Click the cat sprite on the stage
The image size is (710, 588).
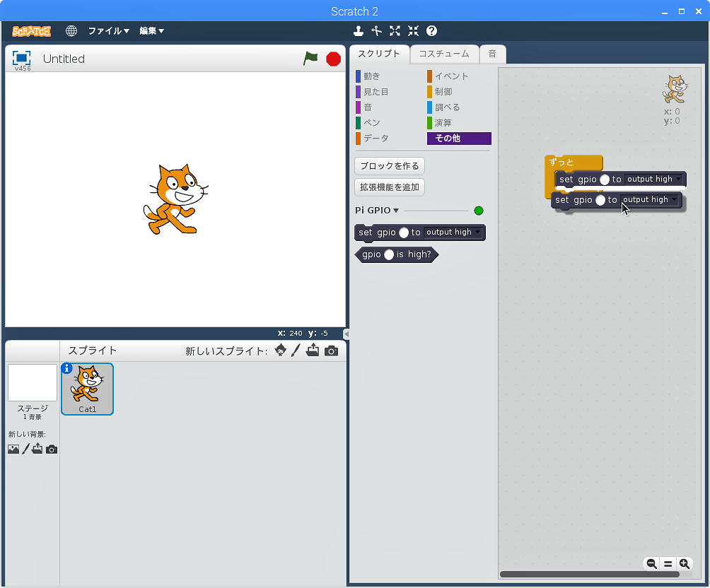click(x=175, y=199)
